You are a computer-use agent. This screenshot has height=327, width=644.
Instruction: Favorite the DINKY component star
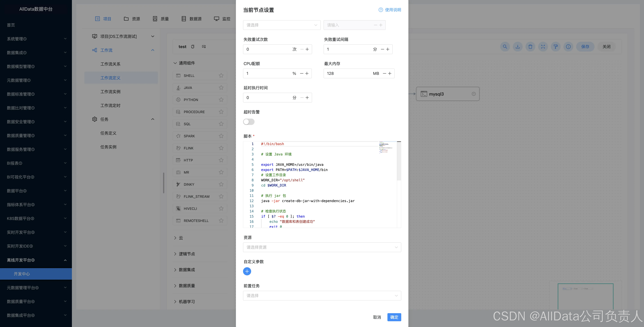(221, 184)
